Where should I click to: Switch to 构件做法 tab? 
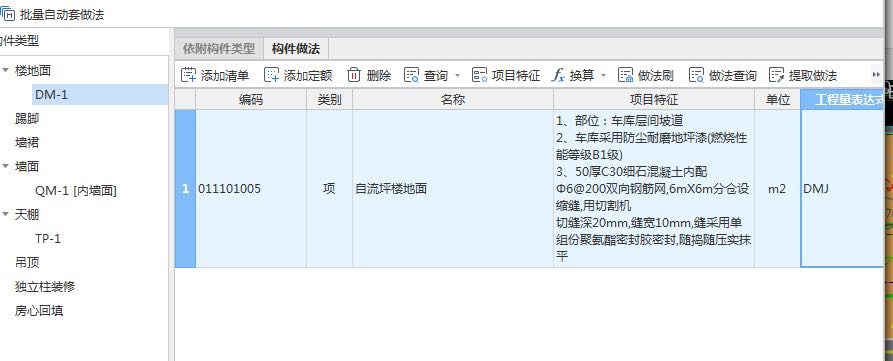(296, 48)
